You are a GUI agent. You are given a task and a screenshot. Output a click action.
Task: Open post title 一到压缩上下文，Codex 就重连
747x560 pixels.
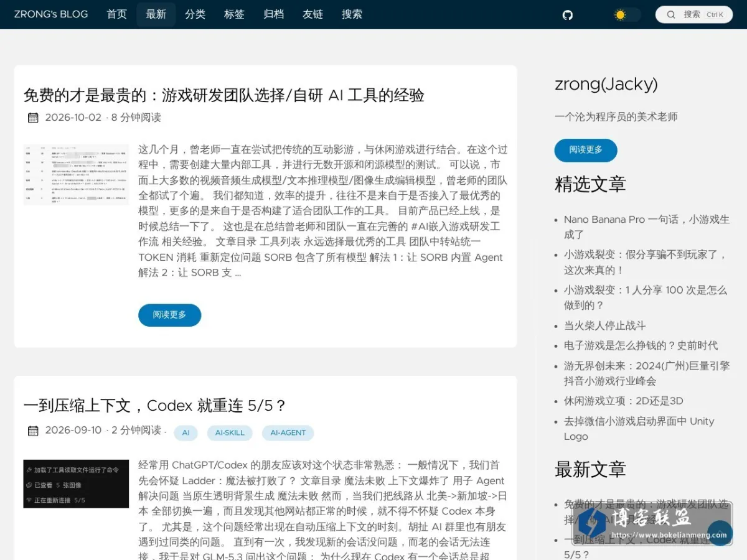coord(155,406)
